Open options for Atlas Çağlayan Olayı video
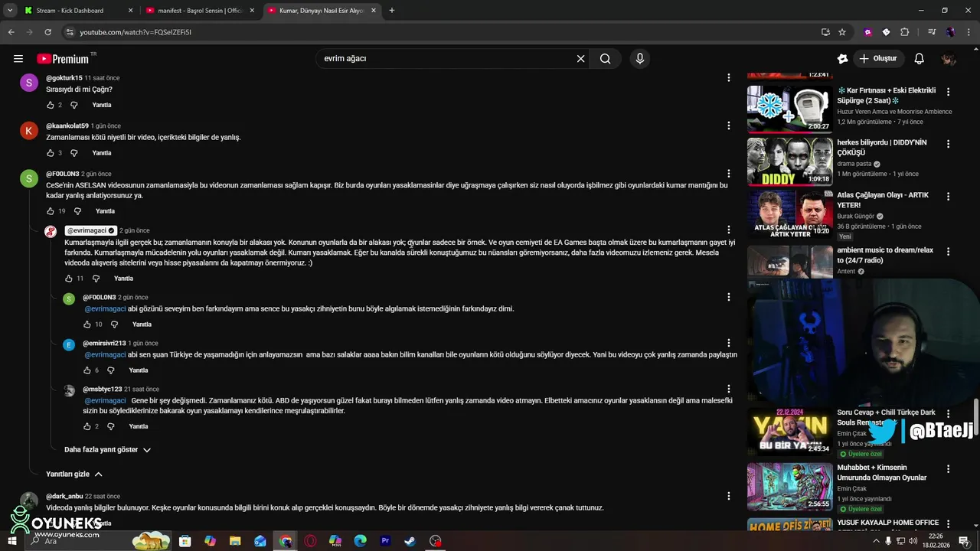This screenshot has width=980, height=551. tap(948, 196)
